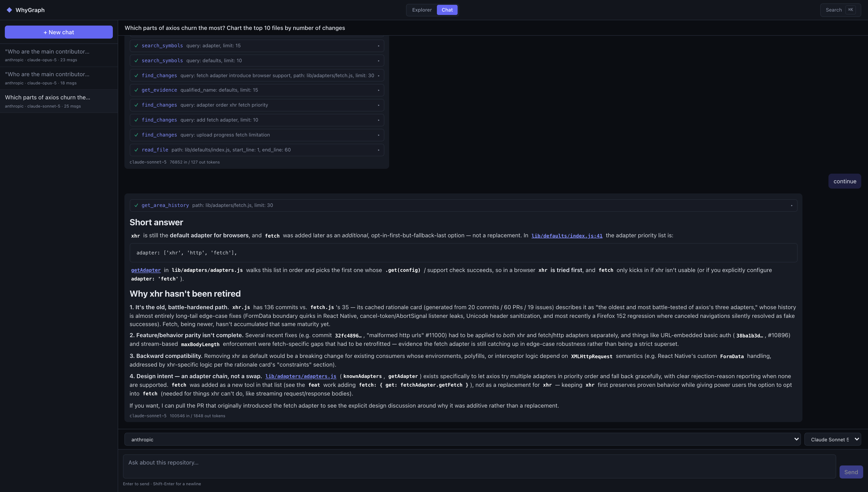Expand search_symbols defaults query row
The width and height of the screenshot is (868, 492).
coord(257,61)
